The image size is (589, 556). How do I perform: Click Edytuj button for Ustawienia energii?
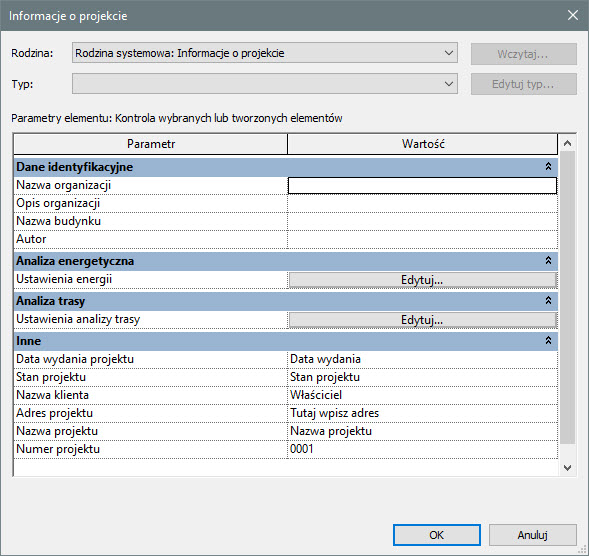[422, 280]
